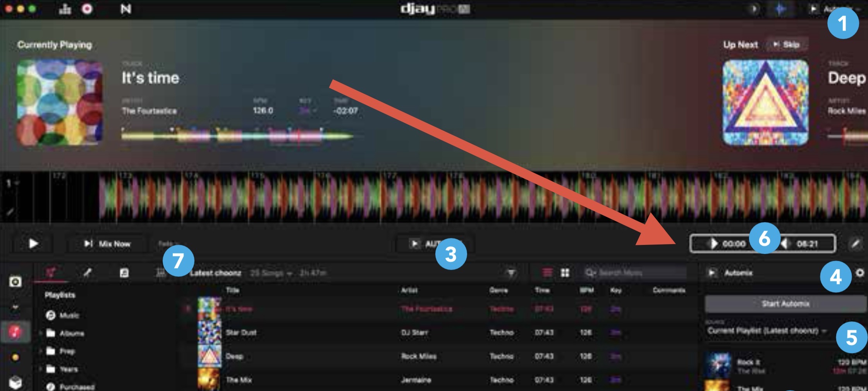Click the pencil edit icon beside the timer
The image size is (868, 391).
tap(856, 244)
